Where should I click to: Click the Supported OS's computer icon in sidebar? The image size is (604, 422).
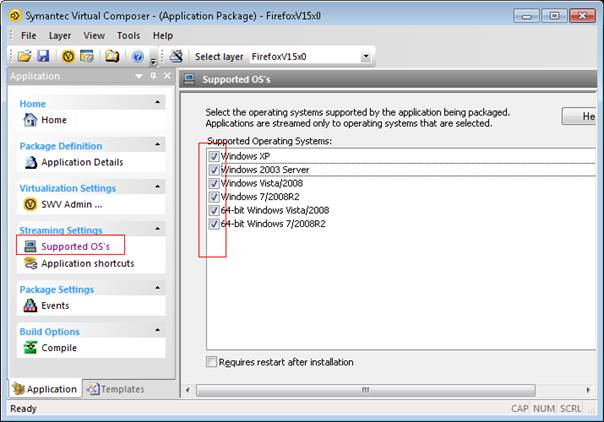coord(30,246)
